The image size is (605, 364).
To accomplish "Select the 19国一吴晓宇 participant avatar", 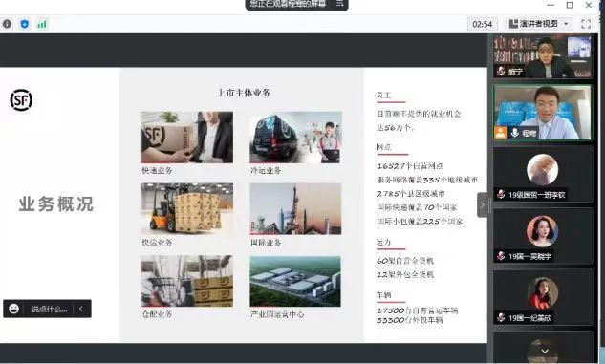I will (542, 231).
